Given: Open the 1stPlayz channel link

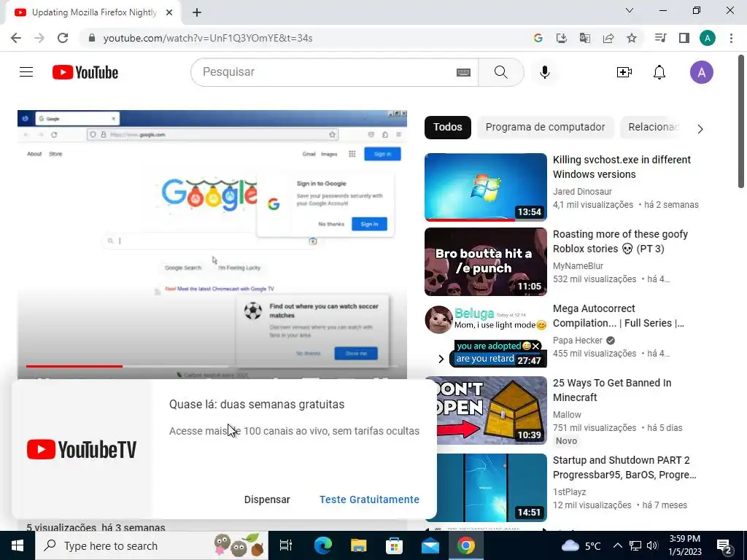Looking at the screenshot, I should click(x=569, y=491).
